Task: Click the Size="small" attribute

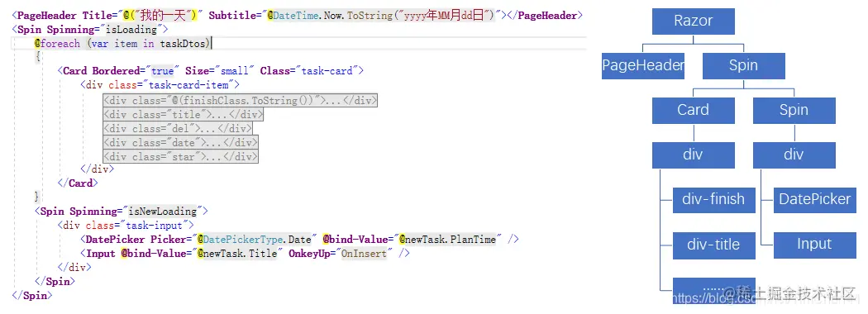Action: coord(220,71)
